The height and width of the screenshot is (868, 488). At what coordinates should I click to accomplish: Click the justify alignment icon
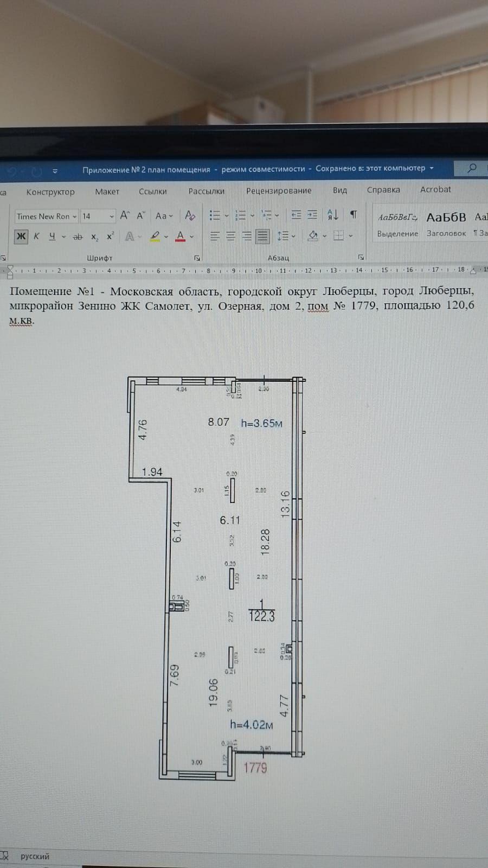point(262,236)
